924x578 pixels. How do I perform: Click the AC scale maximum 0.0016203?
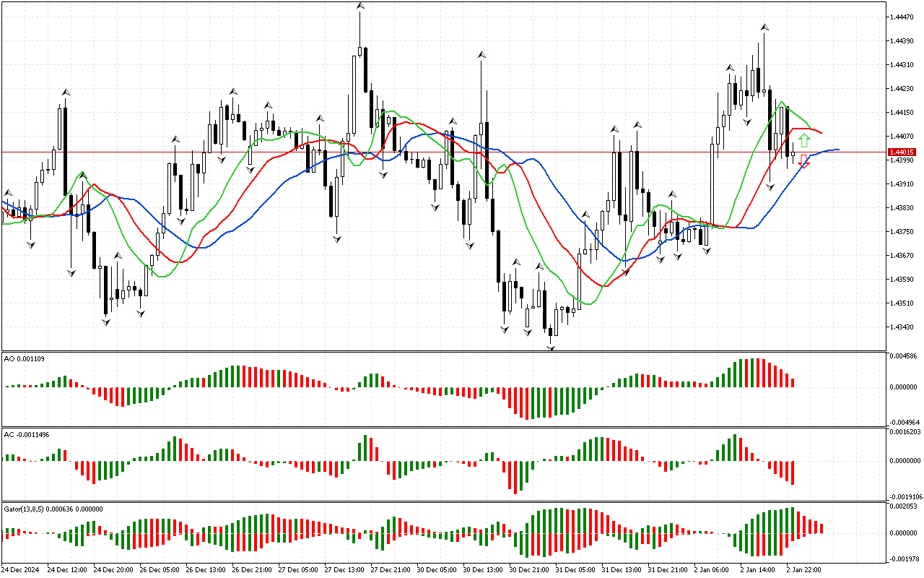pos(905,432)
